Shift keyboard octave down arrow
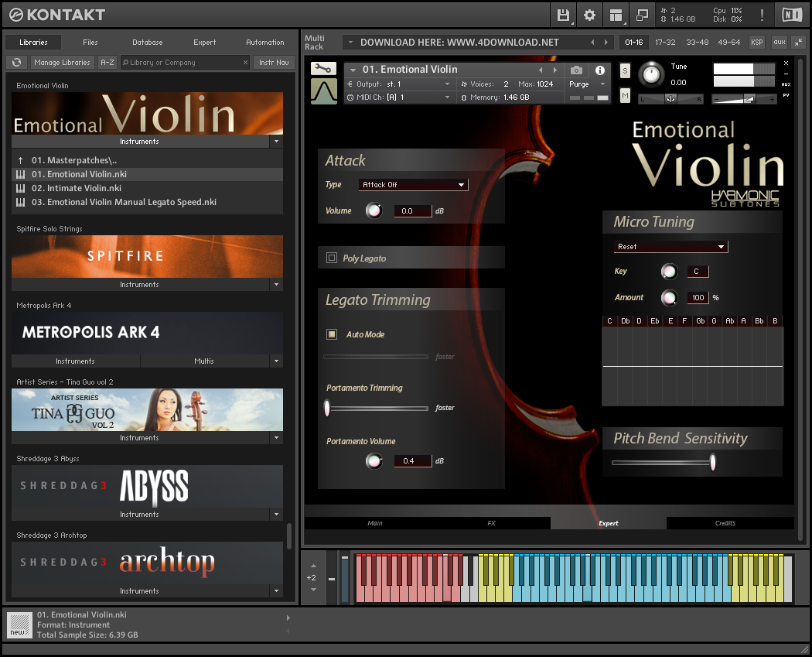 [x=313, y=590]
